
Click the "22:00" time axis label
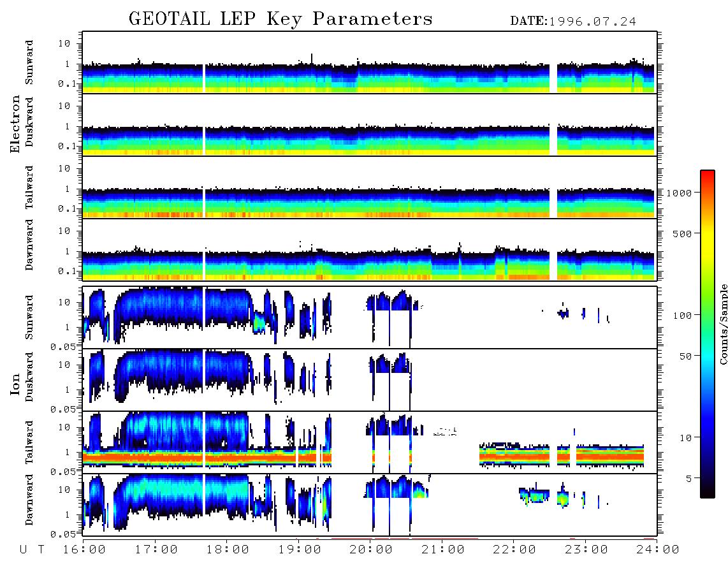point(515,550)
